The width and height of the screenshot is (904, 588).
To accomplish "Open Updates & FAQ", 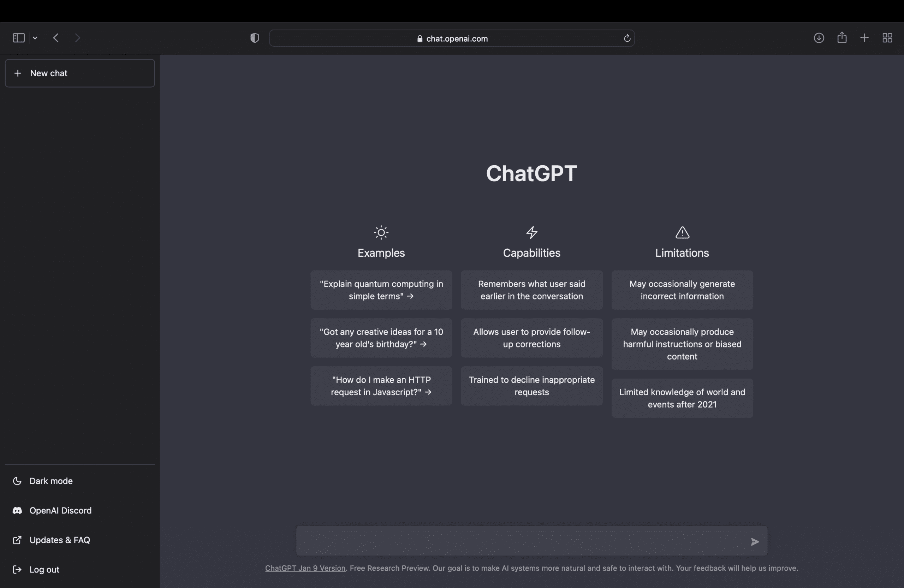I will (x=80, y=540).
